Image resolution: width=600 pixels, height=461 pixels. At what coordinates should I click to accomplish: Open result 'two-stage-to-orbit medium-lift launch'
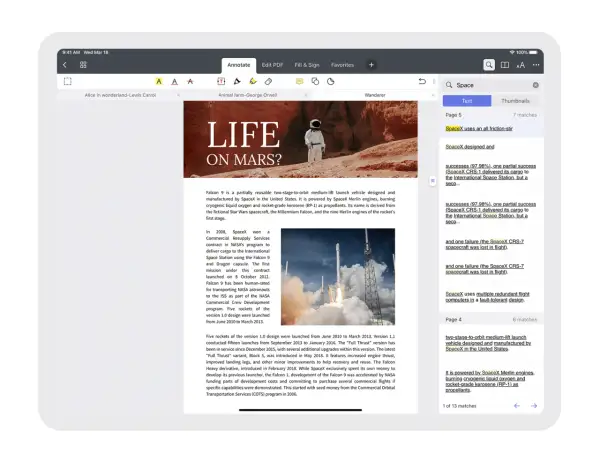click(x=488, y=343)
